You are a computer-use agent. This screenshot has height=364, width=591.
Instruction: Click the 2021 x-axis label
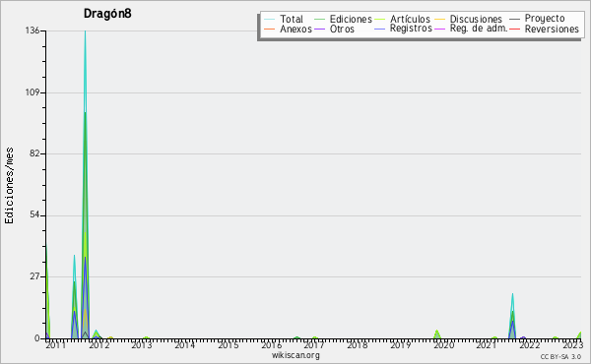point(486,344)
